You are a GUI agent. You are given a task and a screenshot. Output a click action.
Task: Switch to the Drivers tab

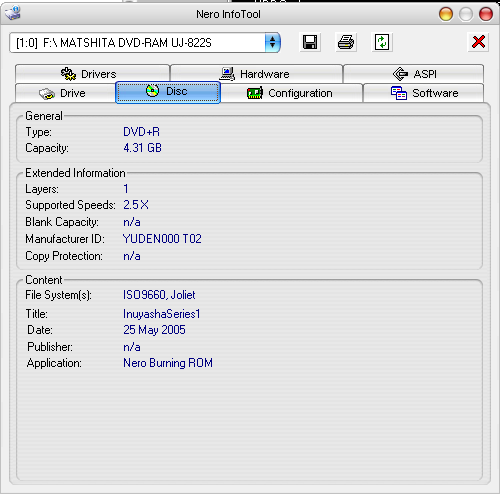point(92,74)
